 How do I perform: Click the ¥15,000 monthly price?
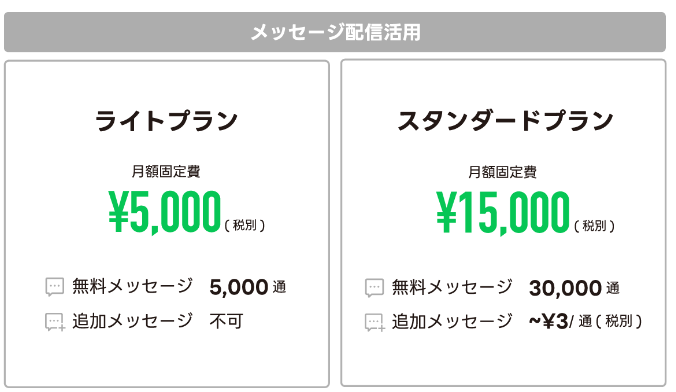pyautogui.click(x=503, y=213)
